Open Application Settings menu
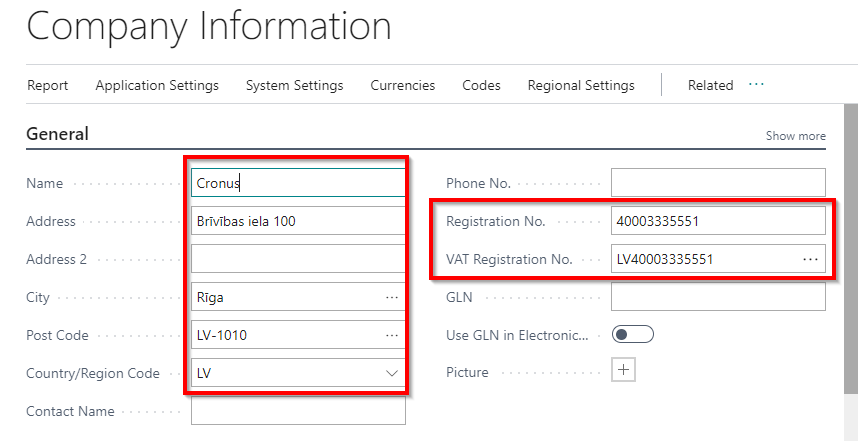Viewport: 863px width, 441px height. (x=157, y=85)
